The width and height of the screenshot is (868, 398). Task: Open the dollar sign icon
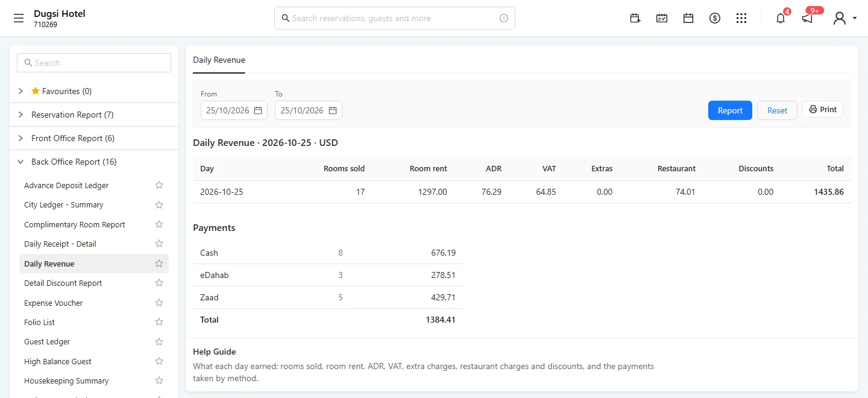715,18
